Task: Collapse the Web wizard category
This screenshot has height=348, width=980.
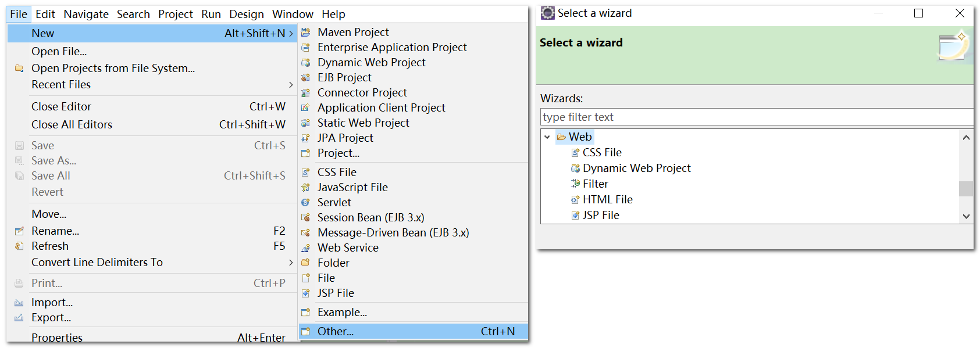Action: pyautogui.click(x=546, y=137)
